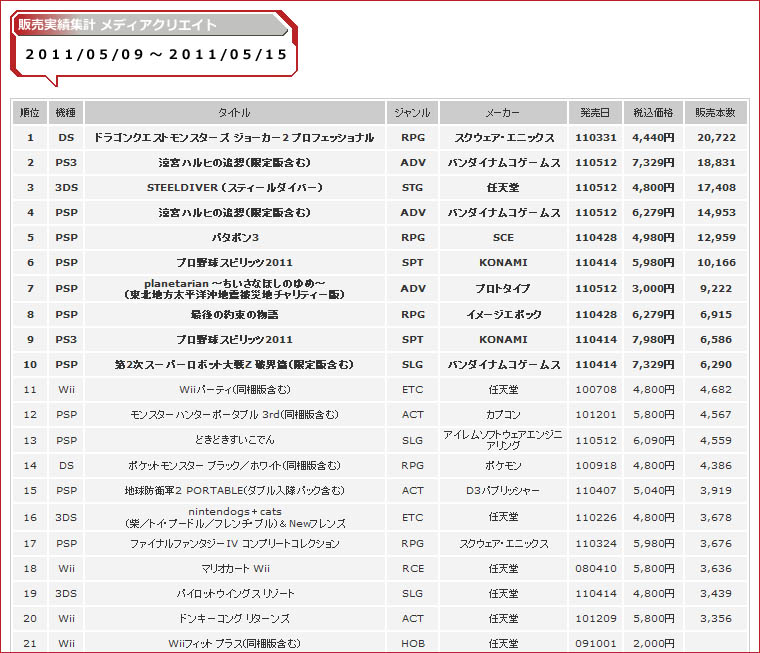
Task: Click title ドンキーコング リターンズ
Action: tap(235, 619)
